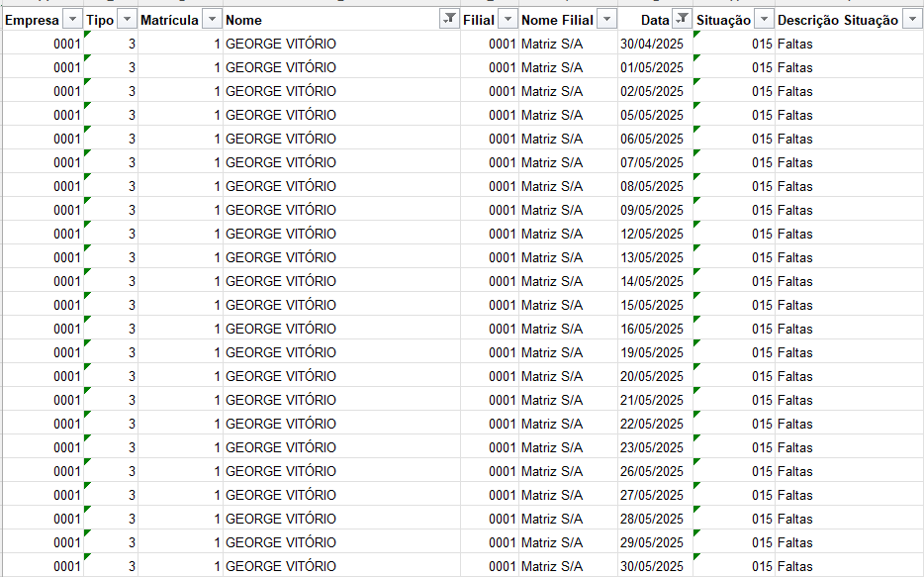The image size is (924, 577).
Task: Open the Empresa column filter dropdown
Action: (72, 20)
